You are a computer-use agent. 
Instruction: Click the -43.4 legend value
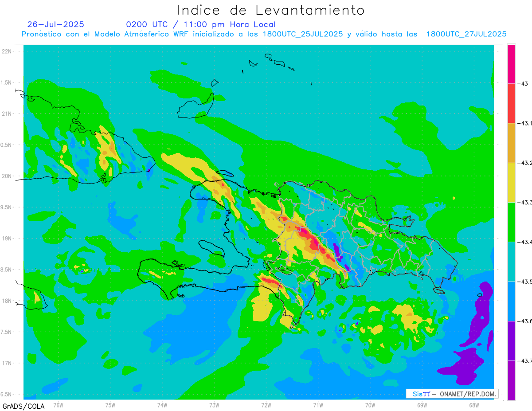click(525, 242)
